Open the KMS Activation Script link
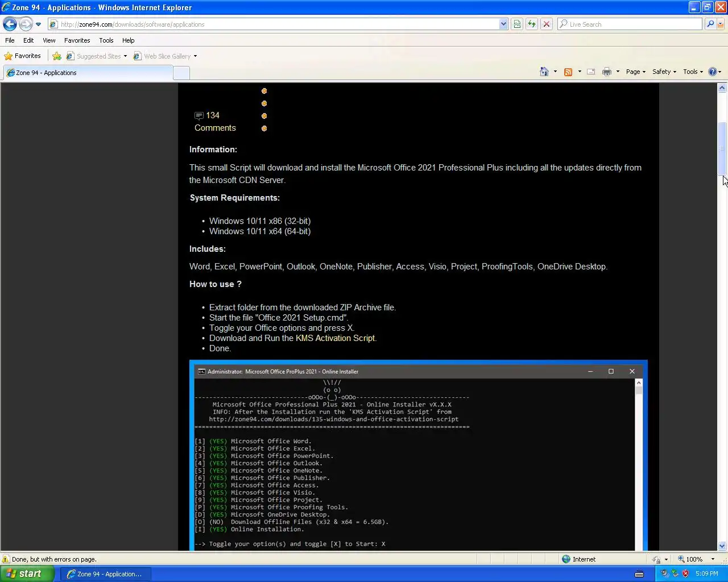This screenshot has height=582, width=728. pyautogui.click(x=335, y=338)
